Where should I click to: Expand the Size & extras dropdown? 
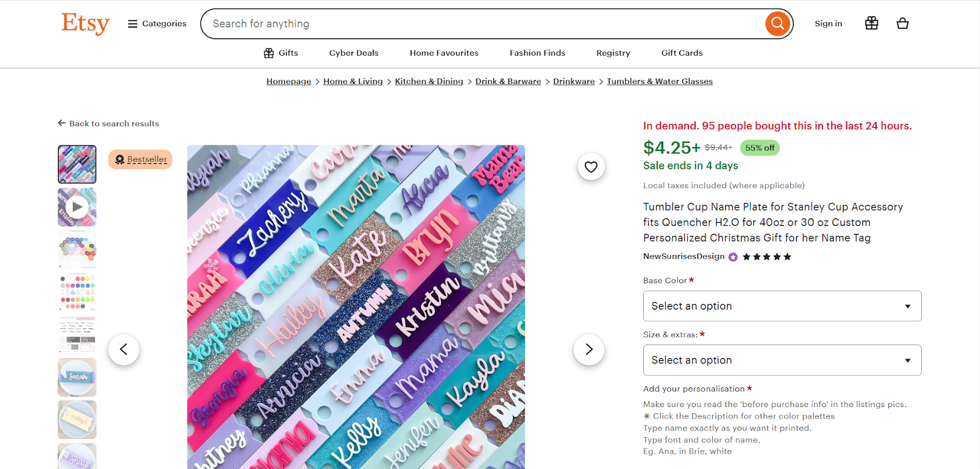pos(782,360)
